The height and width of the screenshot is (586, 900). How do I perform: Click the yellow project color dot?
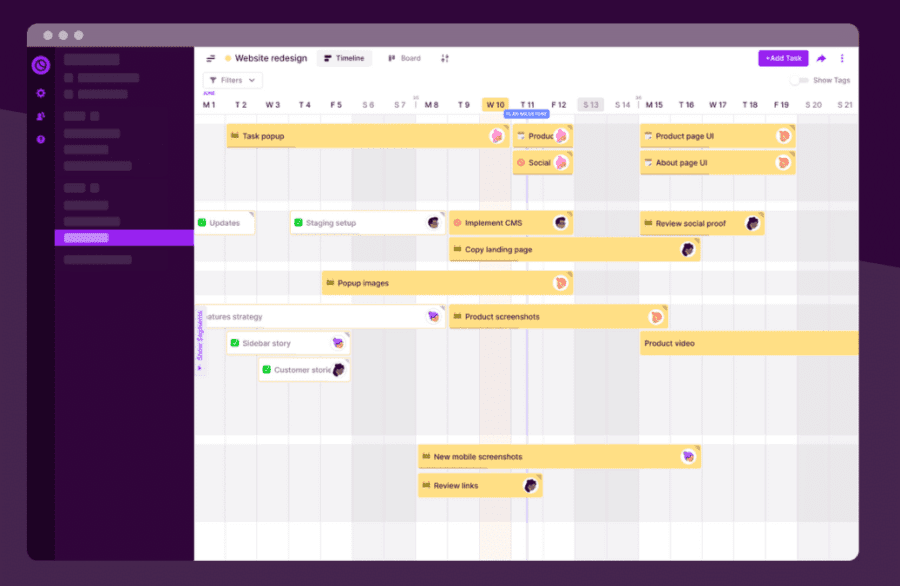coord(226,58)
